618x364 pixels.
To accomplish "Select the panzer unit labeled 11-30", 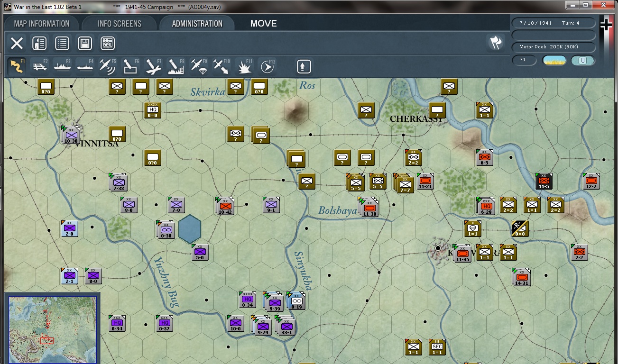I will click(x=369, y=207).
